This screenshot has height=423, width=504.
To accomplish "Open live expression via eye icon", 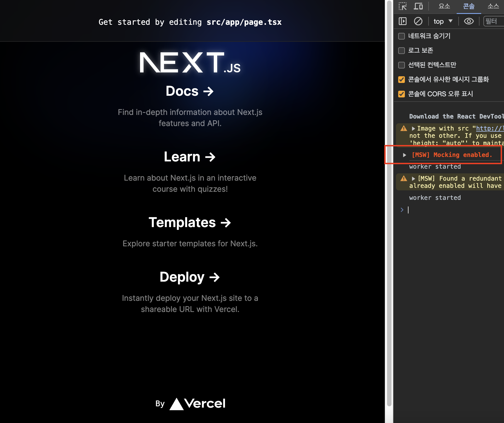I will point(469,21).
